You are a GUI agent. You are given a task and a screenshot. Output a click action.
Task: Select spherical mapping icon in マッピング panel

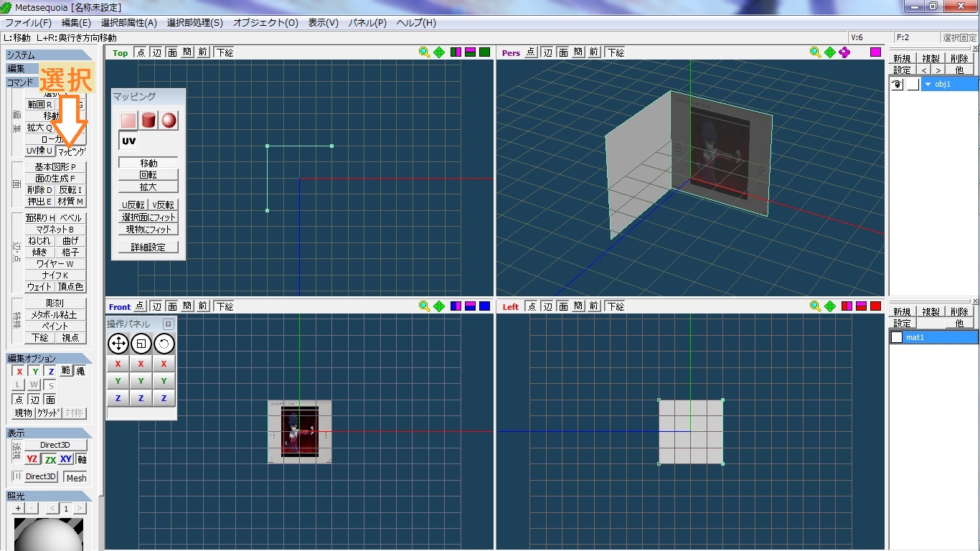[x=169, y=121]
